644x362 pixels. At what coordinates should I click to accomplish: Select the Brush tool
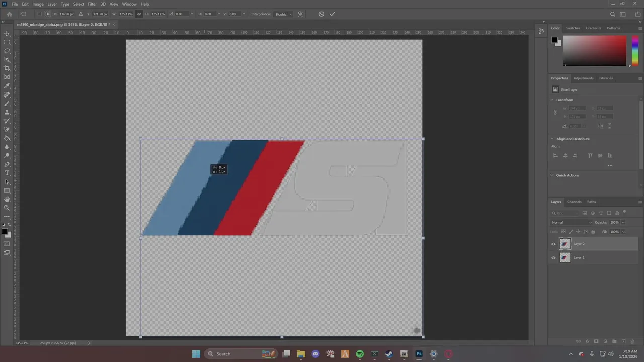7,103
